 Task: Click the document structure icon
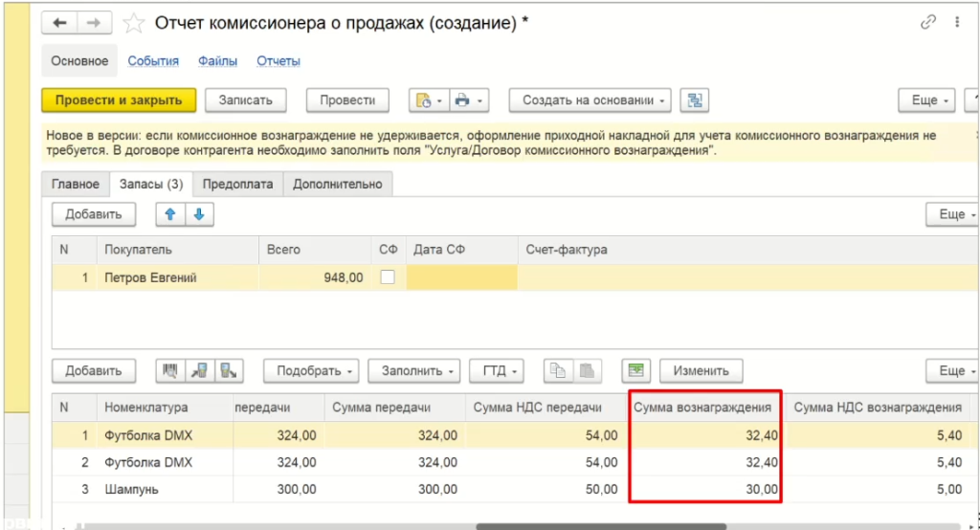tap(695, 100)
